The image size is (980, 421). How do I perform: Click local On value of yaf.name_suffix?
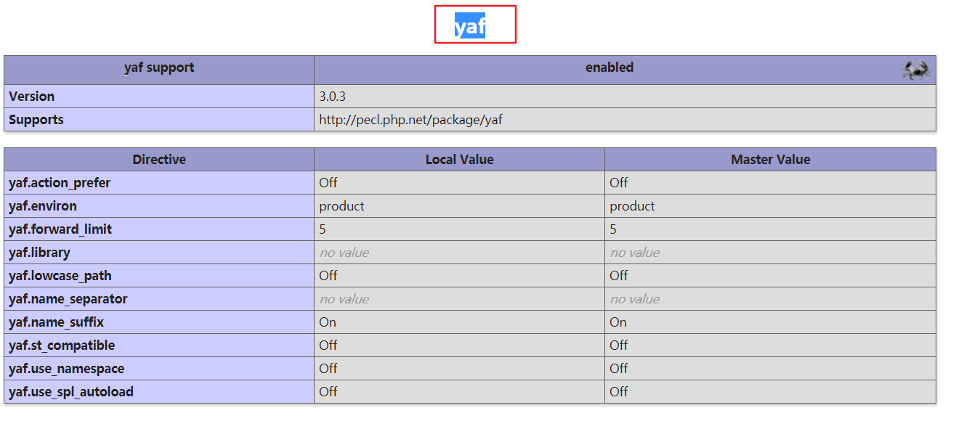[328, 322]
